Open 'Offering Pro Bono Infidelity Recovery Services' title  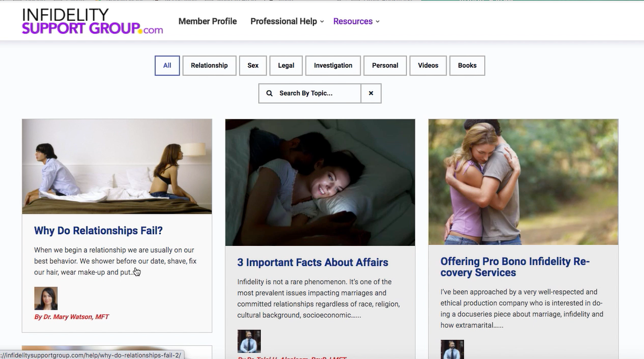tap(515, 267)
